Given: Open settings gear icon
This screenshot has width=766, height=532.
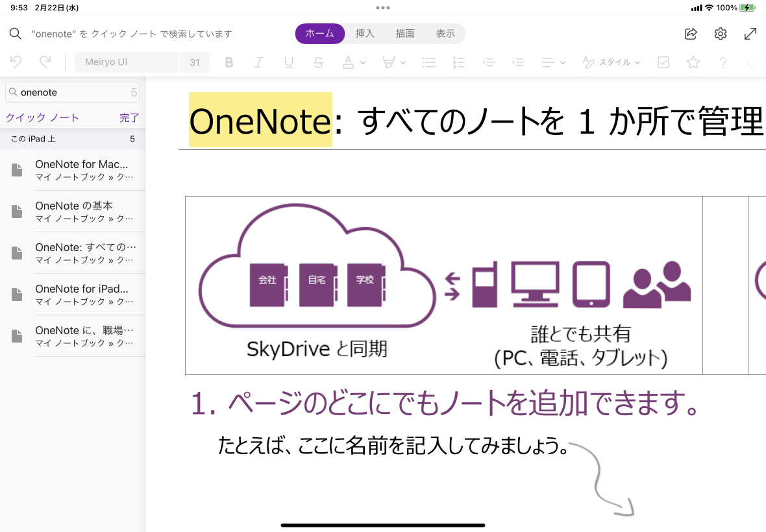Looking at the screenshot, I should pyautogui.click(x=720, y=34).
